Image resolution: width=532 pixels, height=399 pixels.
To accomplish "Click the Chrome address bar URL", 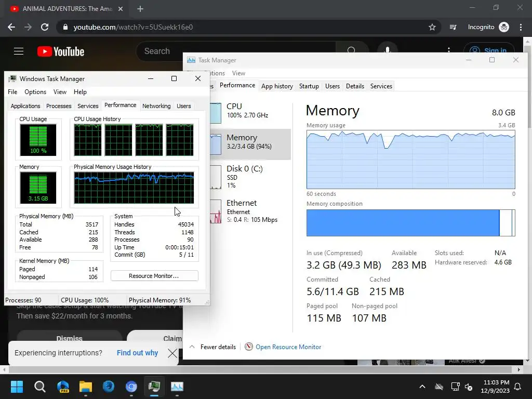I will point(133,27).
